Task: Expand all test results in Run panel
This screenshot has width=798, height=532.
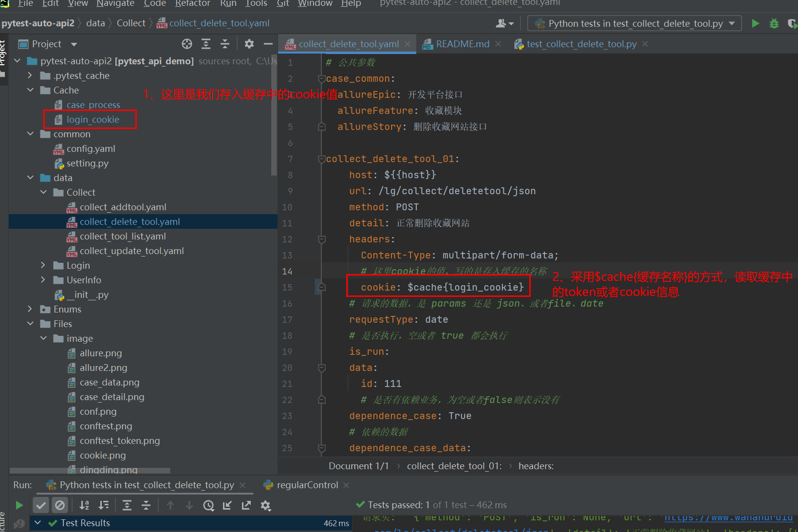Action: (x=127, y=505)
